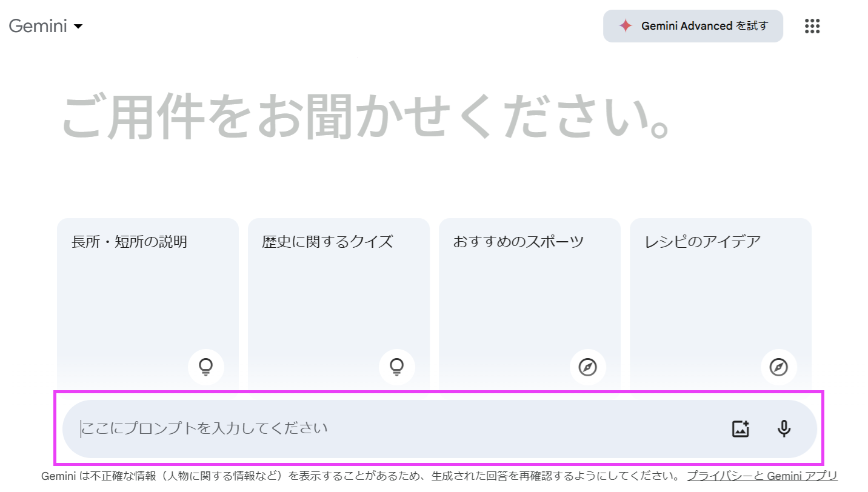Select the レシピのアイデア suggestion title
This screenshot has height=492, width=868.
pos(702,242)
